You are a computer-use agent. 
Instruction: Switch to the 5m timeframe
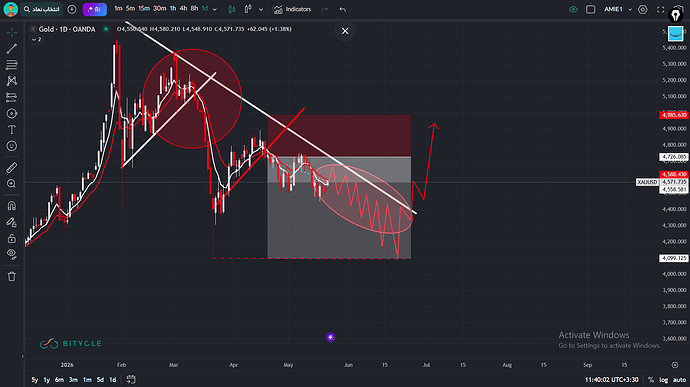pos(130,8)
